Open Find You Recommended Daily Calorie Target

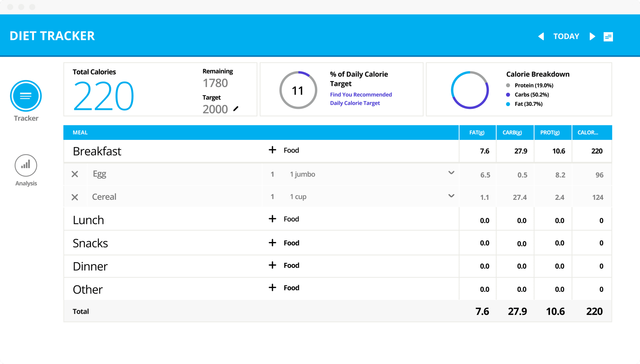[361, 98]
